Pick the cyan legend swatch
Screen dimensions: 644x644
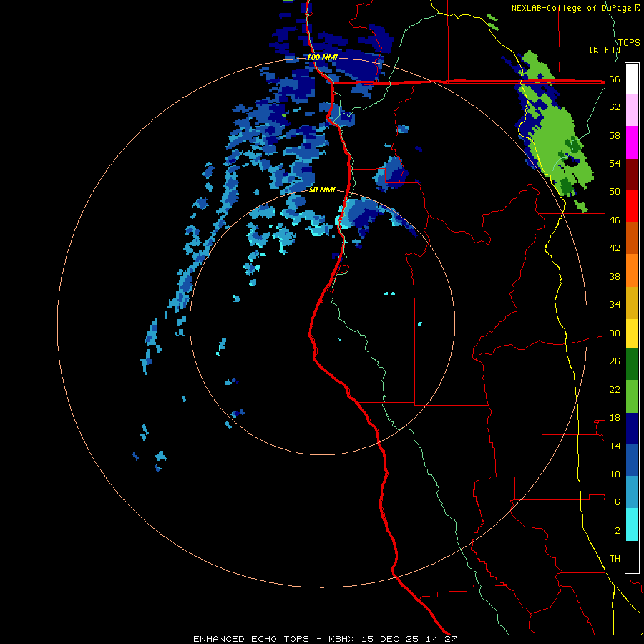[632, 524]
